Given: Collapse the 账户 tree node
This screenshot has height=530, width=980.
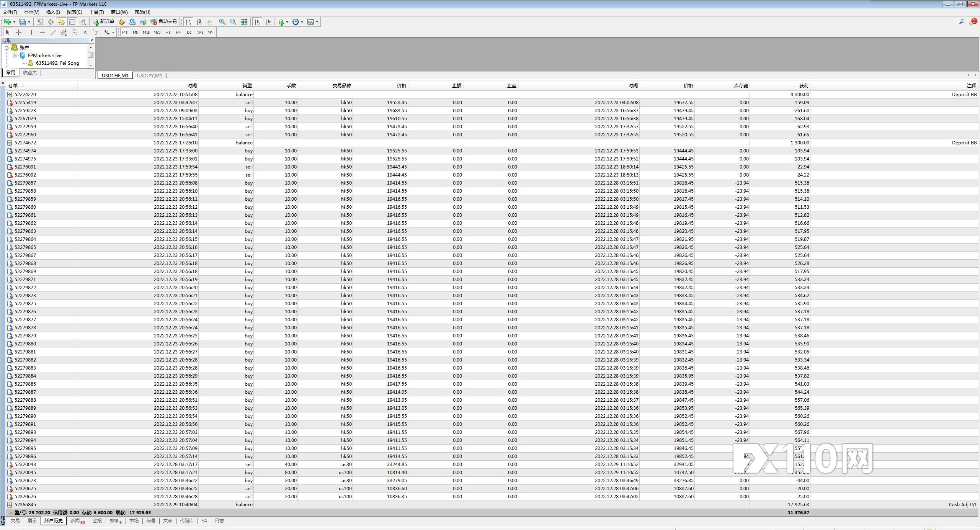Looking at the screenshot, I should 7,47.
